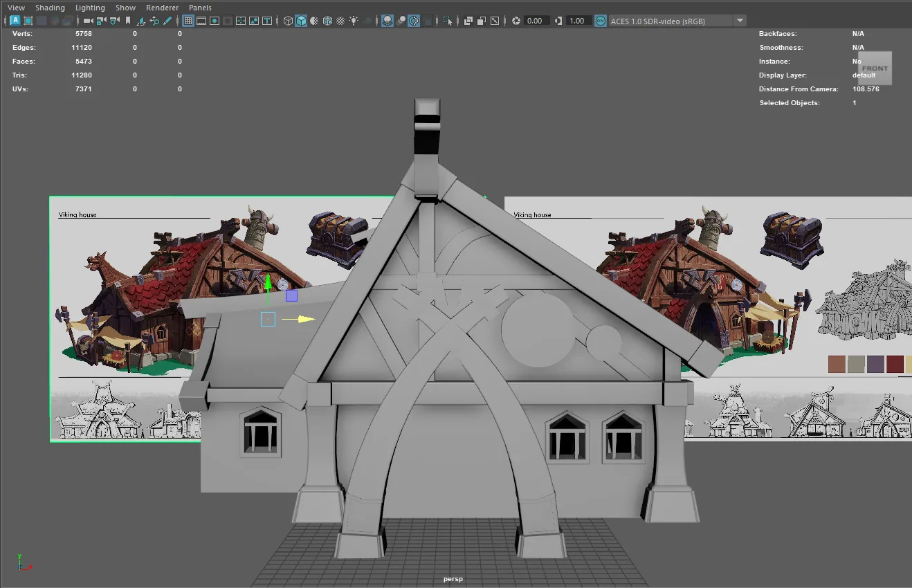Click the Exposure reset icon
The height and width of the screenshot is (588, 912).
pyautogui.click(x=516, y=21)
